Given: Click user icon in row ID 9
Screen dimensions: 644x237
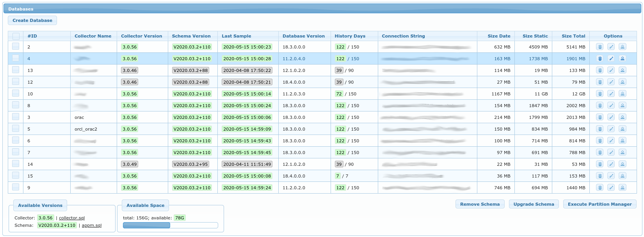Looking at the screenshot, I should click(623, 188).
